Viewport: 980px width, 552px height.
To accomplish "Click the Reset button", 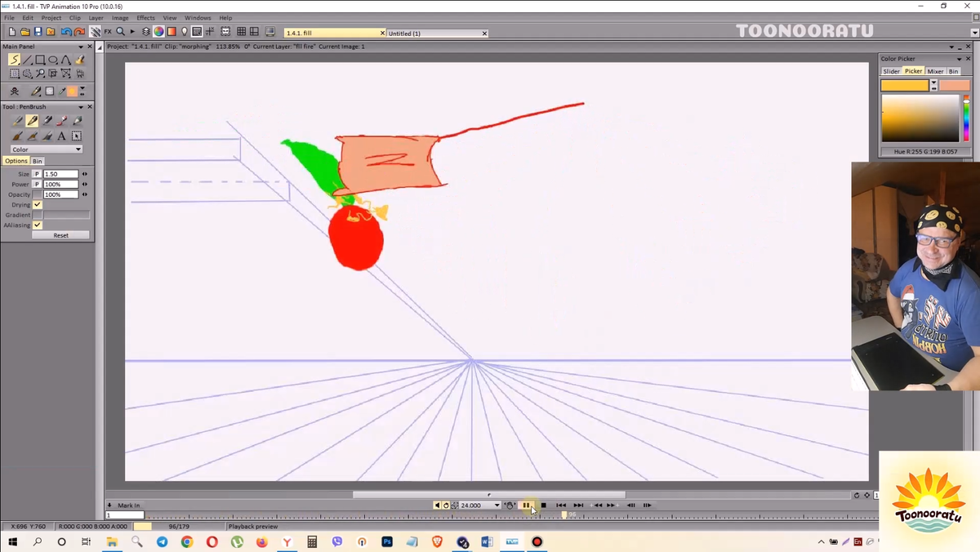I will pos(60,235).
